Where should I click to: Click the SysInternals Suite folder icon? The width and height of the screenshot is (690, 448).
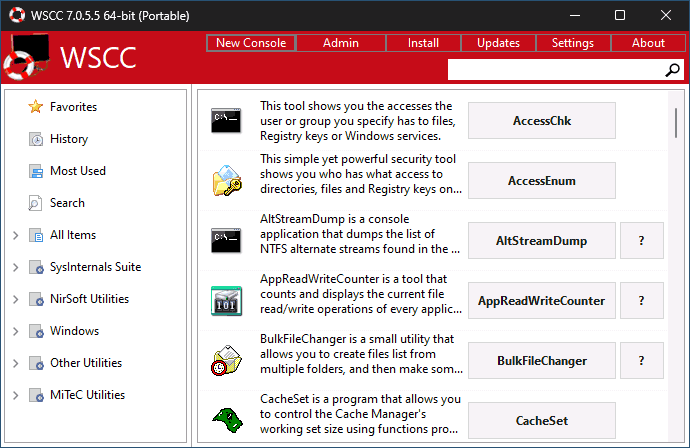coord(36,267)
